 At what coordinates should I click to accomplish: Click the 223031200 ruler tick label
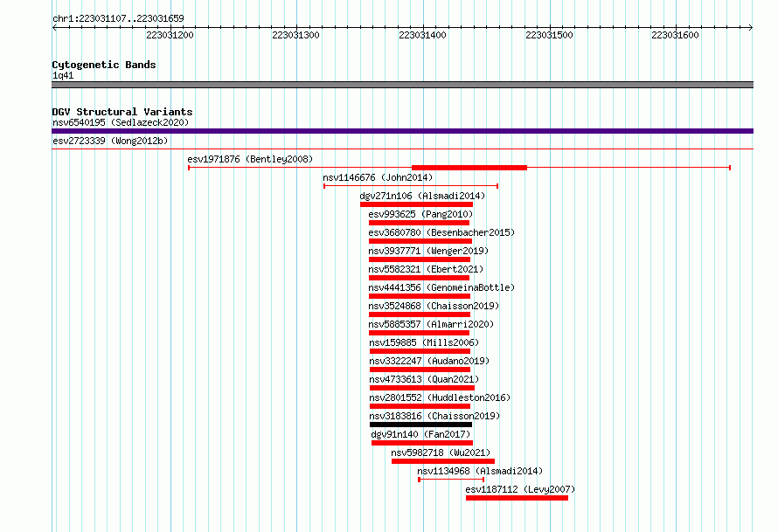click(170, 35)
